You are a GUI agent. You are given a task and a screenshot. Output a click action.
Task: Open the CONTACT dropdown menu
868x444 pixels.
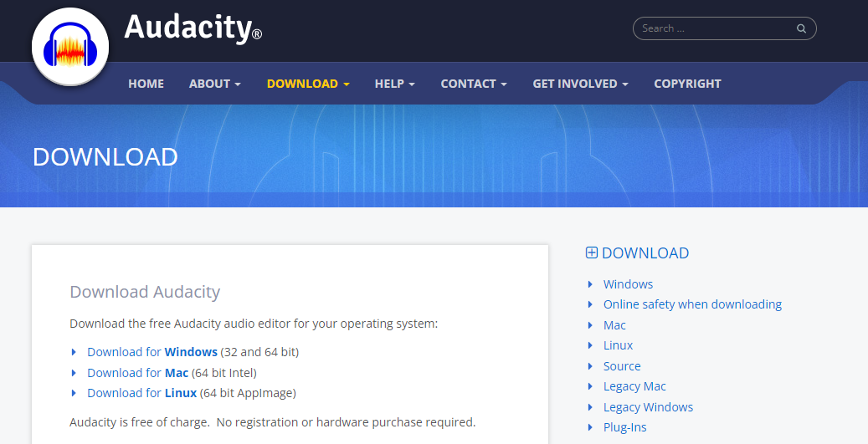tap(474, 84)
